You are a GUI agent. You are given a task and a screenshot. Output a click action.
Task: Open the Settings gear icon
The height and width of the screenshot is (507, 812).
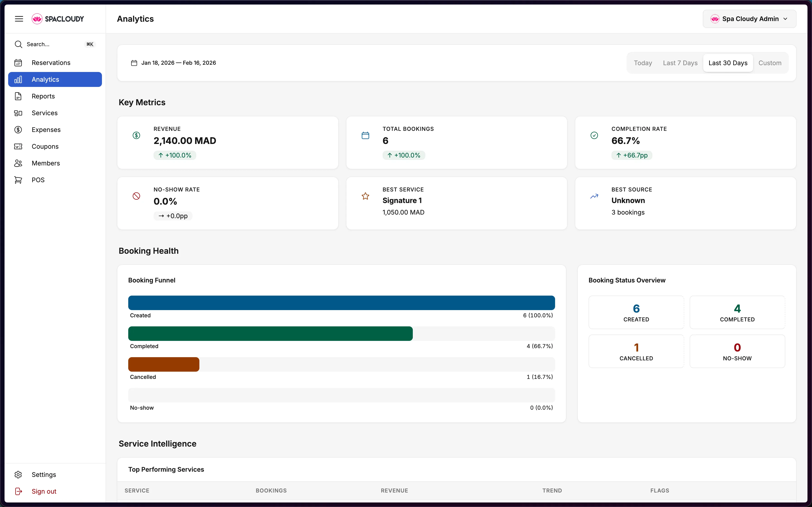18,474
